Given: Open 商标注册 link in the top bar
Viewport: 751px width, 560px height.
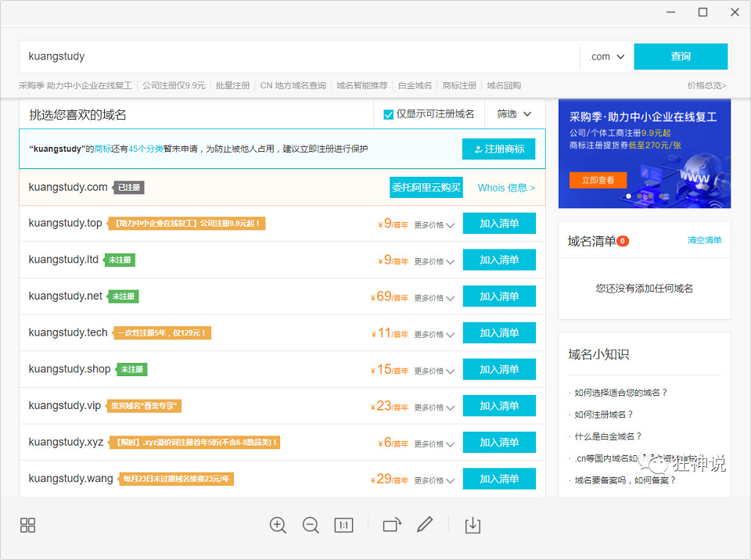Looking at the screenshot, I should 459,86.
